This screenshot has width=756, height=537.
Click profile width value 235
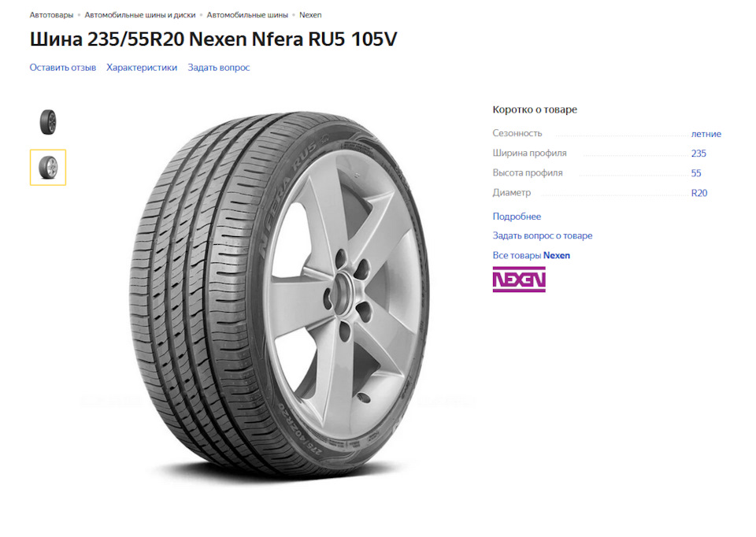point(699,154)
